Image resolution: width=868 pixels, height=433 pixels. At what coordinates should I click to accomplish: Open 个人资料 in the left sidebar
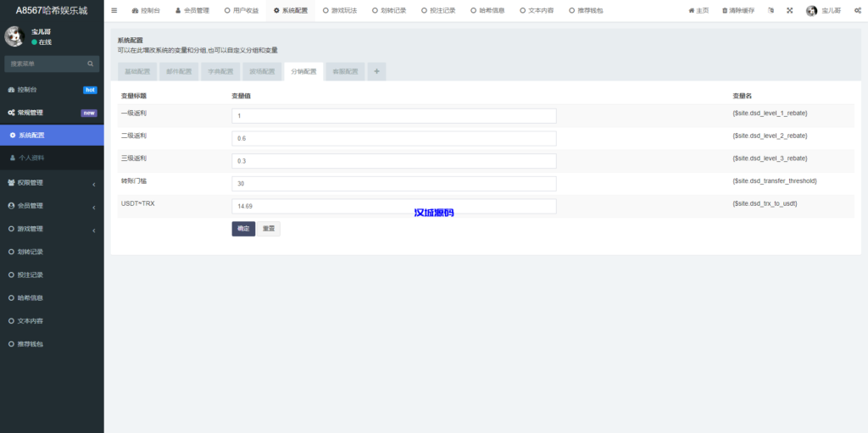[x=52, y=158]
